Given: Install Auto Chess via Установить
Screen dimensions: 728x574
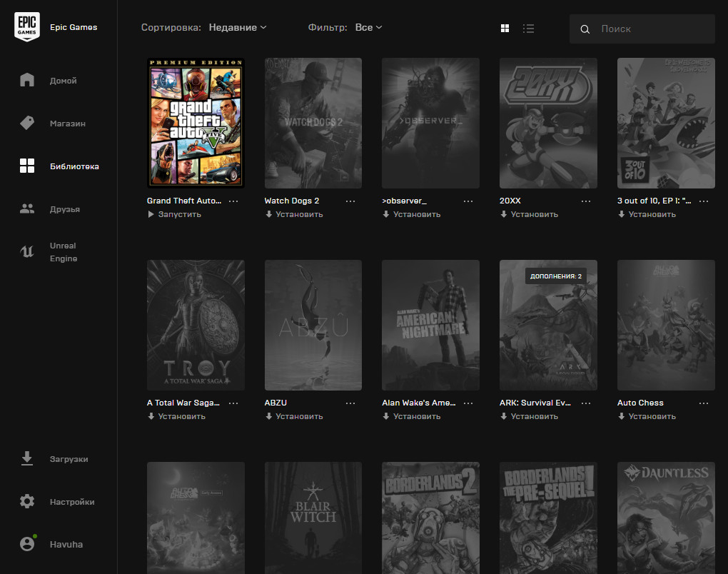Looking at the screenshot, I should [x=647, y=416].
